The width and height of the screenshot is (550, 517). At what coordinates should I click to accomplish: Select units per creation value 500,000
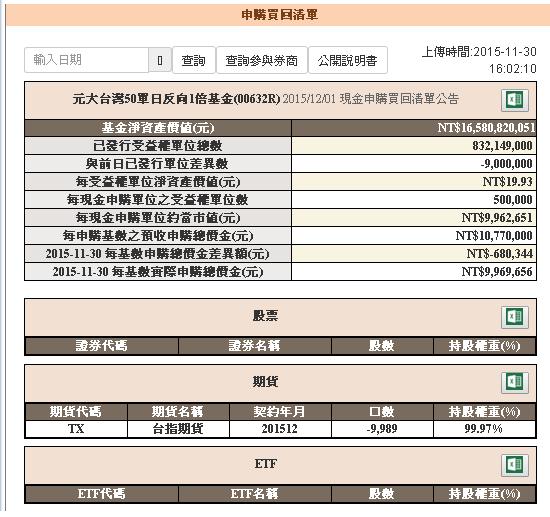513,200
